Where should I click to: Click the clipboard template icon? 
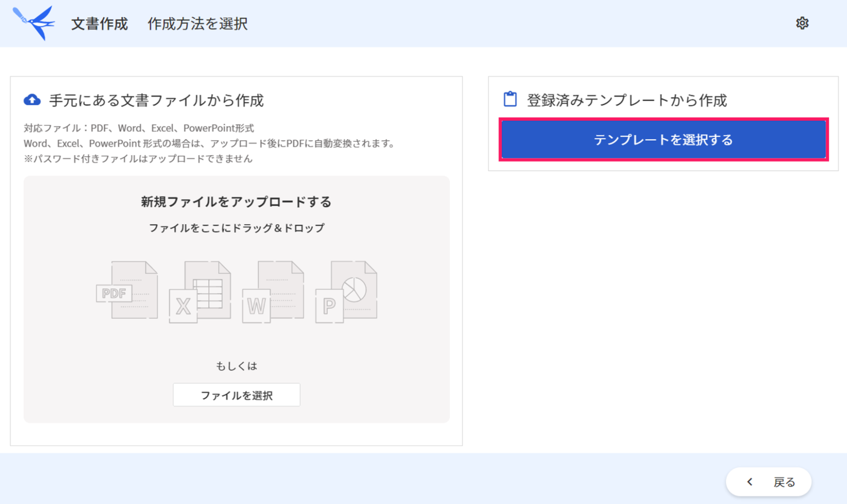(x=510, y=99)
